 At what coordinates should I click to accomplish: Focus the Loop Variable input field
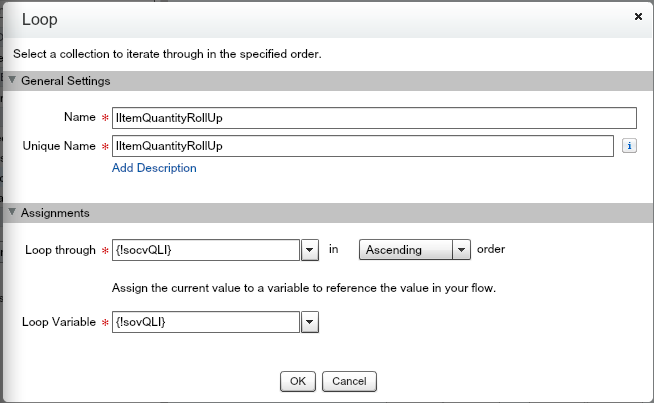(205, 321)
